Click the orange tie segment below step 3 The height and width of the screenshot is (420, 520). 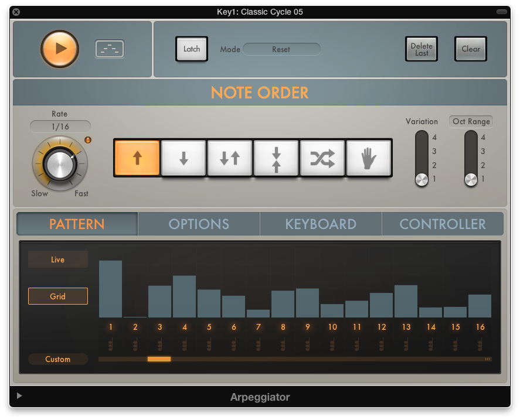coord(159,359)
